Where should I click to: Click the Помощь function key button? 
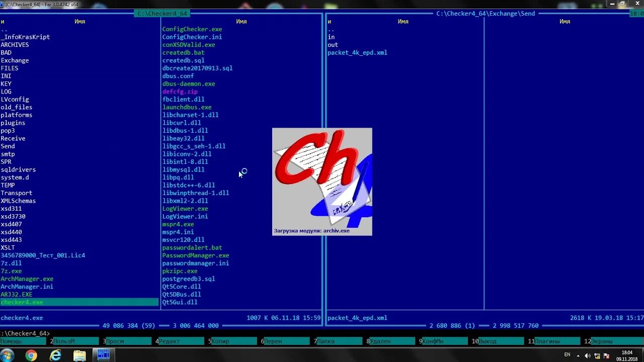[23, 341]
